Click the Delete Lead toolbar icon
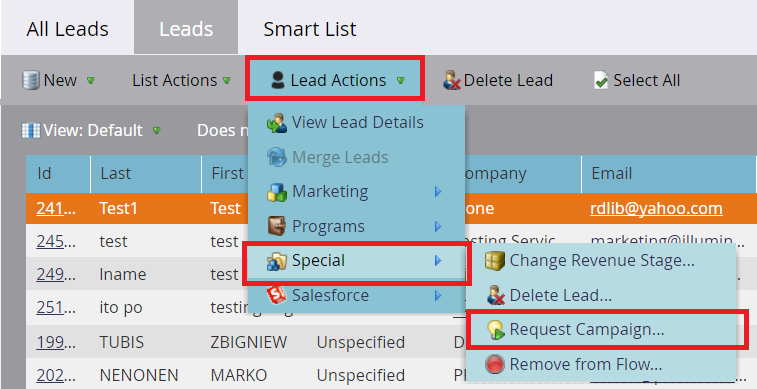The width and height of the screenshot is (757, 389). coord(452,80)
